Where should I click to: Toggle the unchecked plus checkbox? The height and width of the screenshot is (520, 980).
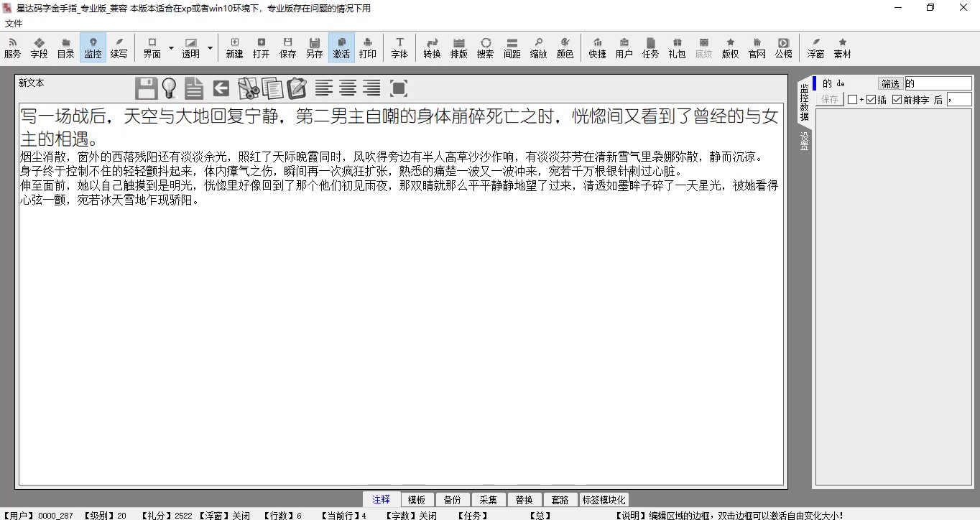click(x=852, y=100)
